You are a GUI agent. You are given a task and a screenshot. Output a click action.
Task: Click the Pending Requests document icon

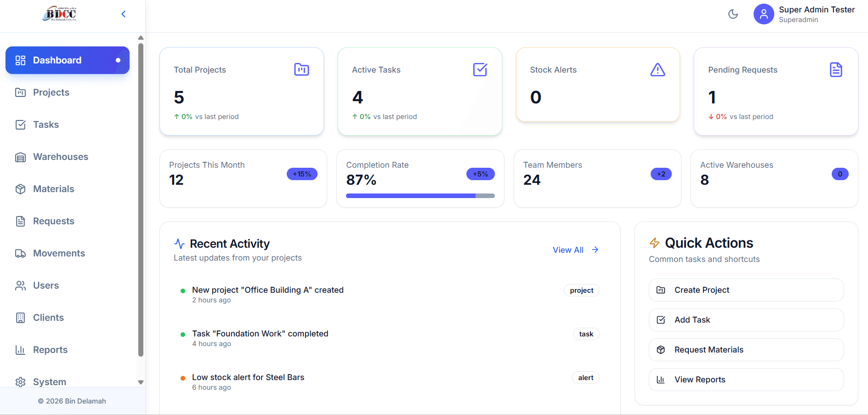[836, 69]
